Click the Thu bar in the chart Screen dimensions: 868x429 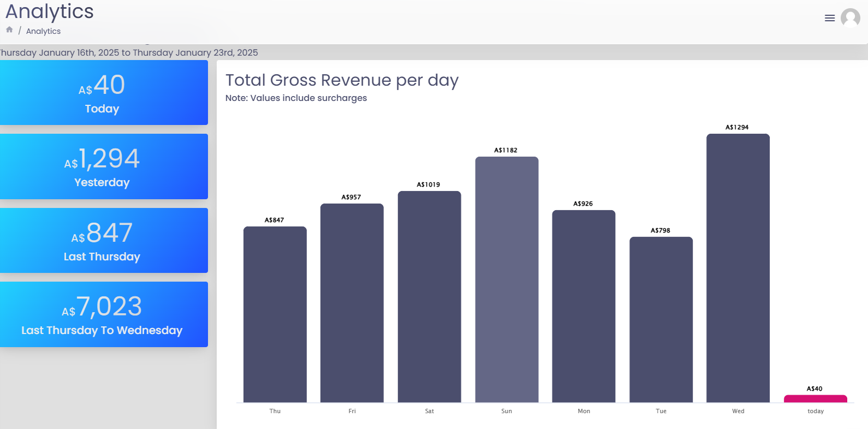coord(275,314)
